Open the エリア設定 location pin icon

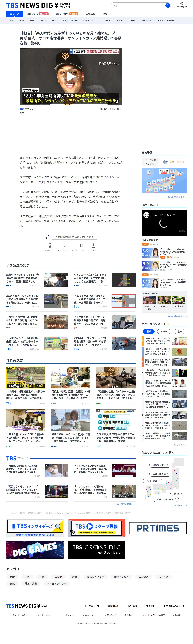pyautogui.click(x=182, y=4)
